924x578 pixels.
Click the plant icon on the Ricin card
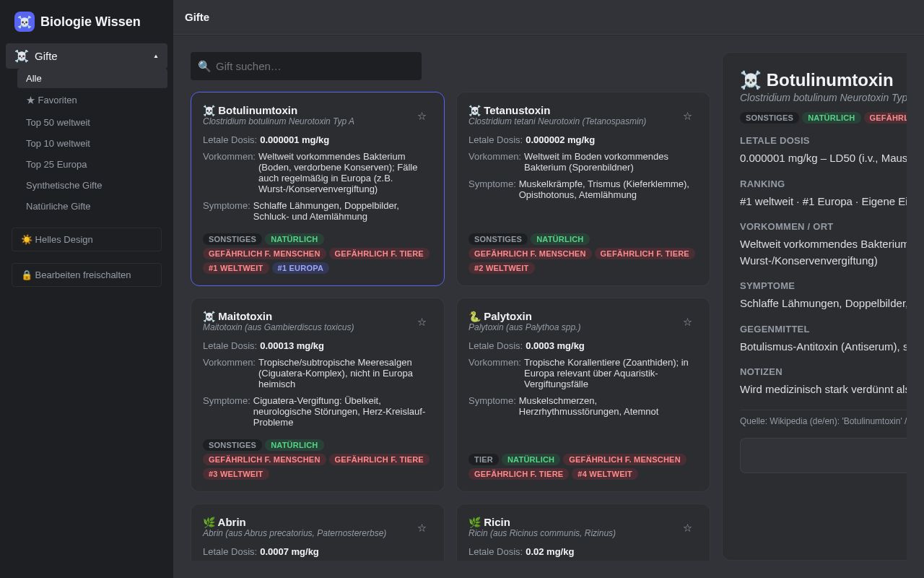(475, 522)
